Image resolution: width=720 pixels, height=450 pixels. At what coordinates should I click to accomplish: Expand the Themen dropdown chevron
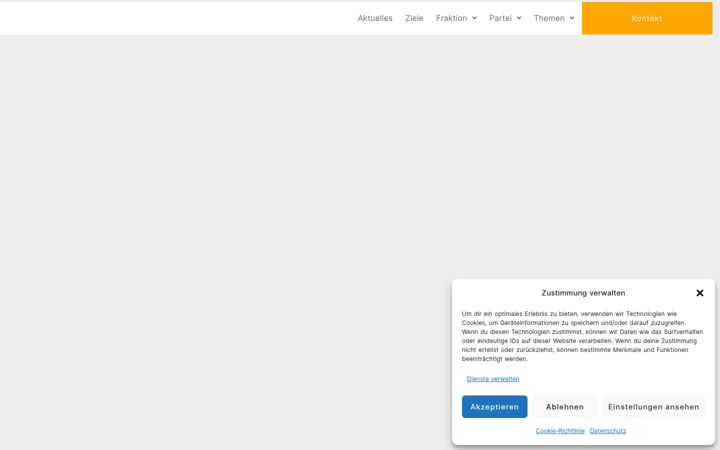click(x=572, y=18)
